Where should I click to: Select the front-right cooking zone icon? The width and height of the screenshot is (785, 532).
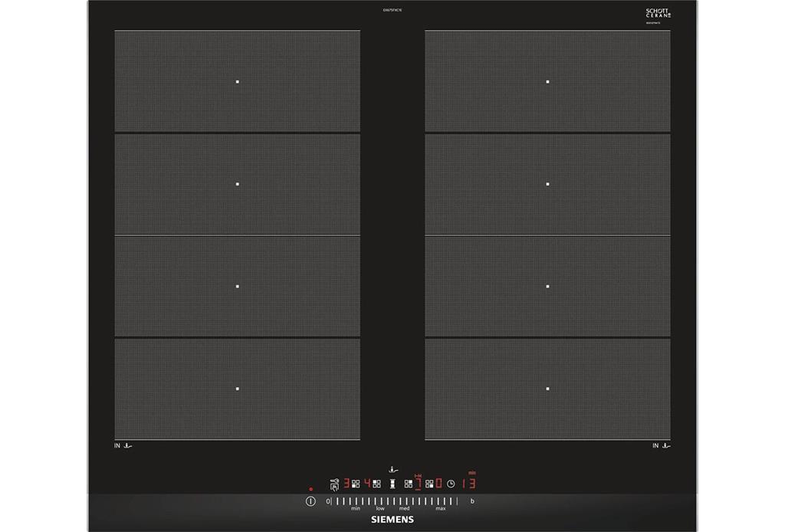tap(429, 484)
